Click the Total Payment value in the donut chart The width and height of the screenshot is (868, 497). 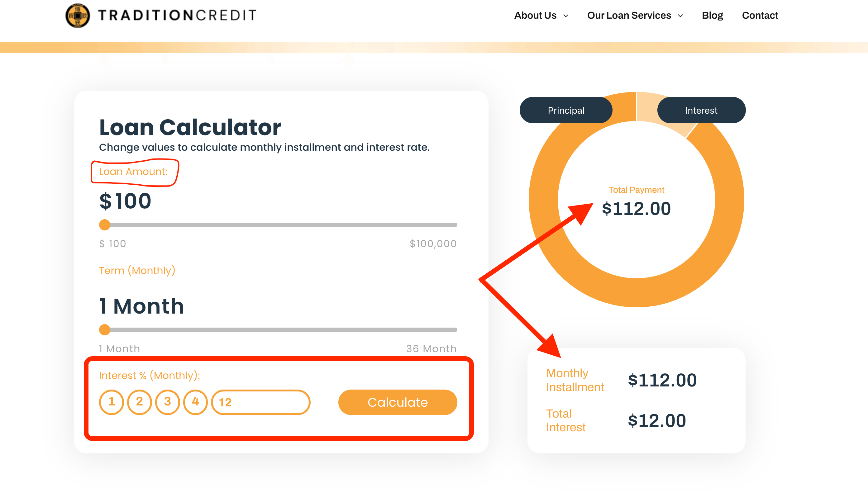click(x=636, y=209)
